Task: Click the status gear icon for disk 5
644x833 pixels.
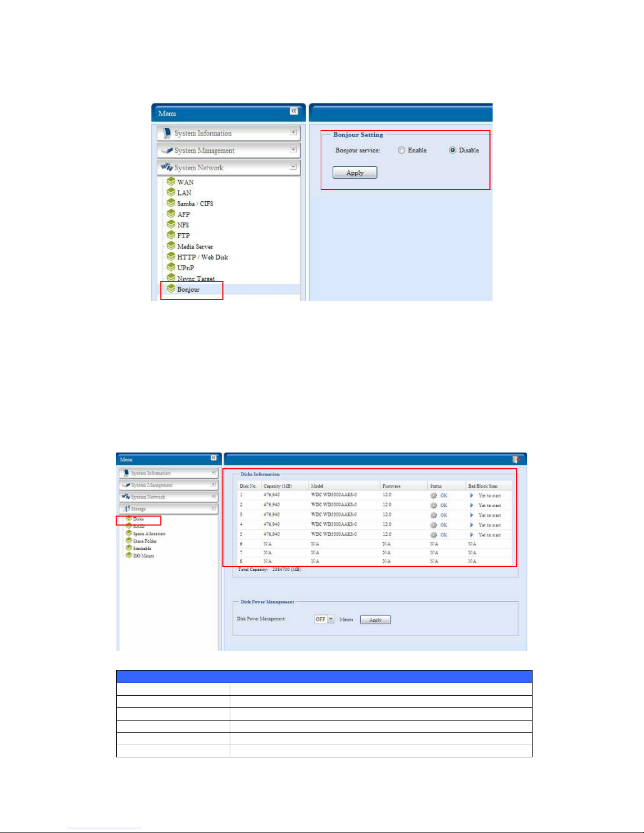Action: click(x=434, y=534)
